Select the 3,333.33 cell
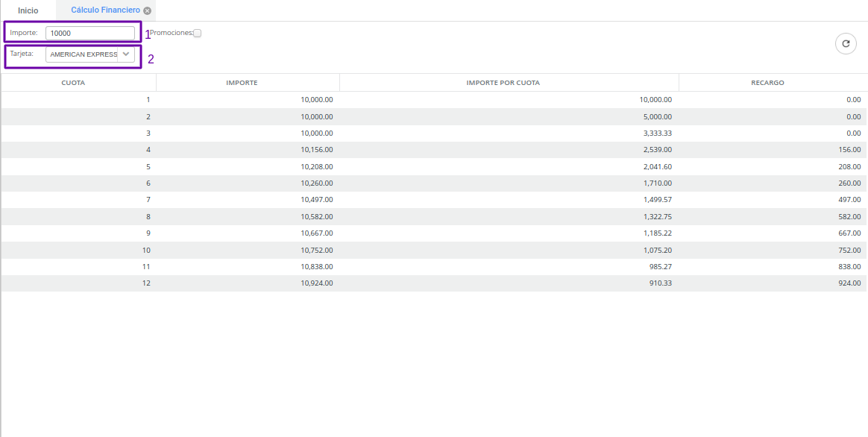The image size is (868, 437). (x=509, y=133)
